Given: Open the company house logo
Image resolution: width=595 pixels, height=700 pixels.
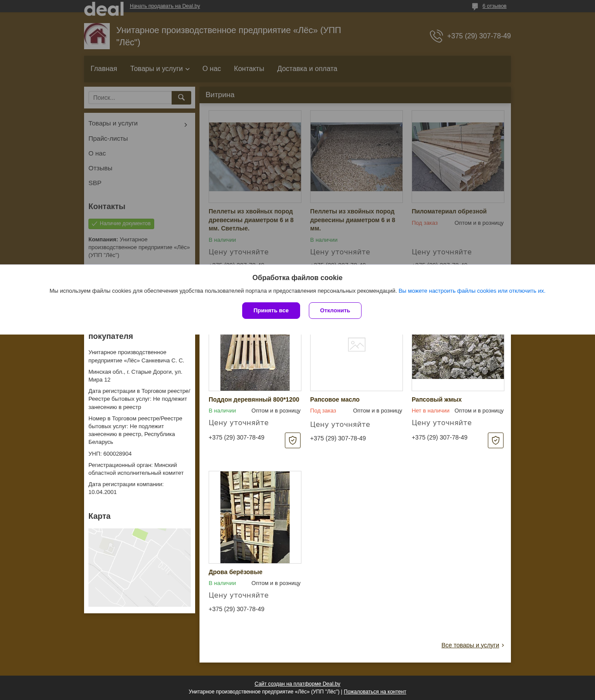Looking at the screenshot, I should tap(97, 36).
